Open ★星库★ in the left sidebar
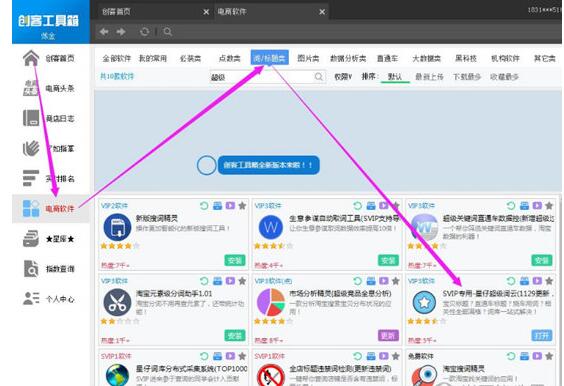The height and width of the screenshot is (386, 564). [49, 239]
